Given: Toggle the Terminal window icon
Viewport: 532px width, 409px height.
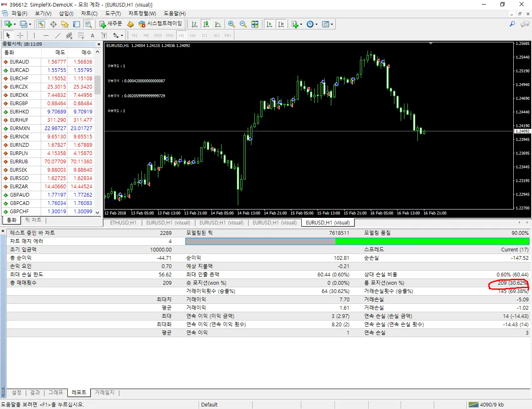Looking at the screenshot, I should [76, 24].
